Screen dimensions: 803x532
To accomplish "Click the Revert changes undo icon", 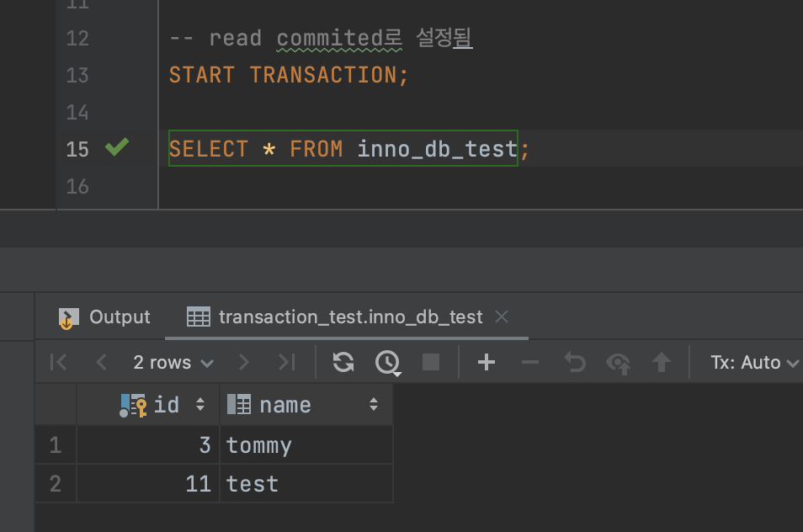I will [574, 362].
